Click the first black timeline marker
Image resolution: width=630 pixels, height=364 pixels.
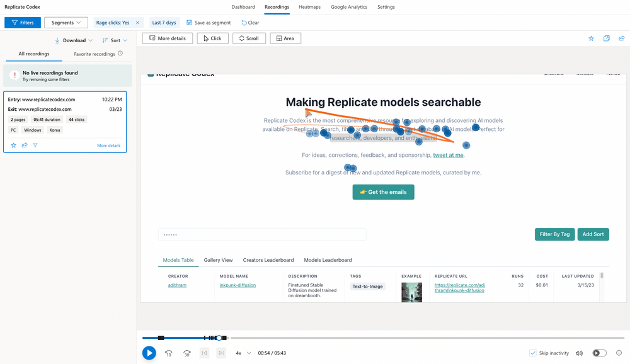point(161,338)
